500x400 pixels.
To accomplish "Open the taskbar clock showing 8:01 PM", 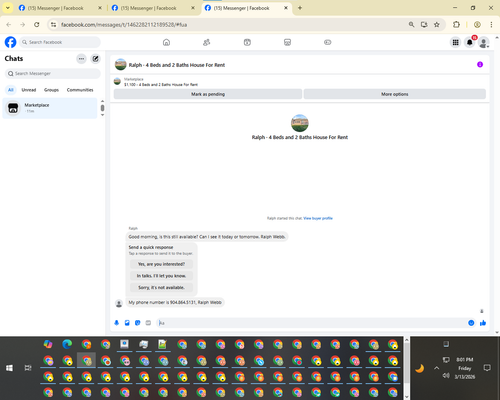I will click(x=465, y=368).
